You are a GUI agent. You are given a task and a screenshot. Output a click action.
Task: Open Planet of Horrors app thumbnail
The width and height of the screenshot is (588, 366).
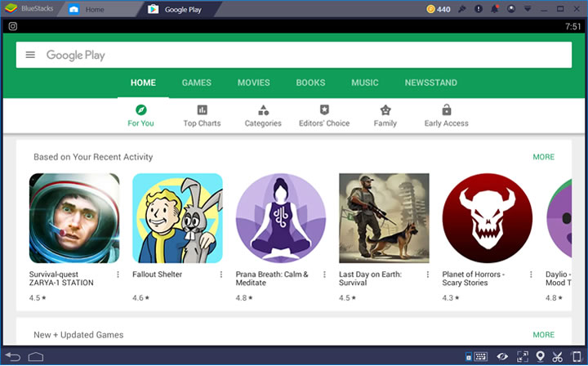[487, 218]
